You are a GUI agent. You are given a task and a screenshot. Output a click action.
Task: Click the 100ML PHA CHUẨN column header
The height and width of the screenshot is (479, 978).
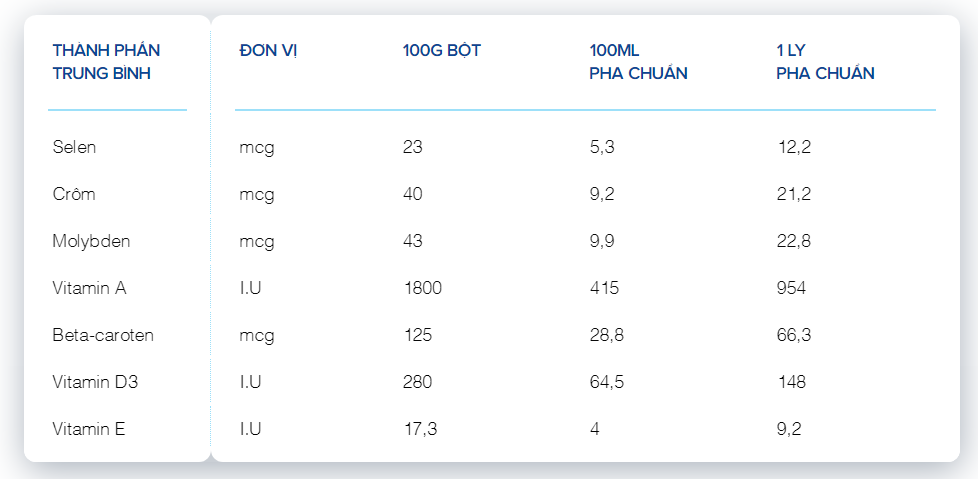click(638, 62)
